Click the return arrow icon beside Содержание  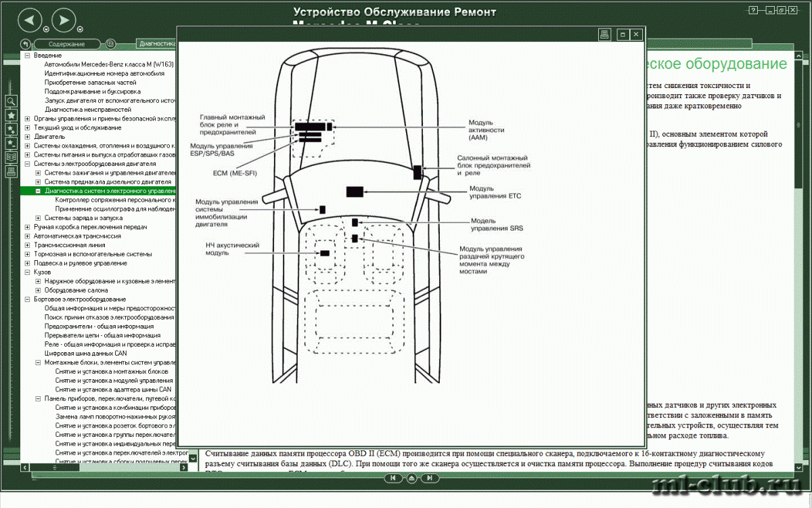coord(26,44)
